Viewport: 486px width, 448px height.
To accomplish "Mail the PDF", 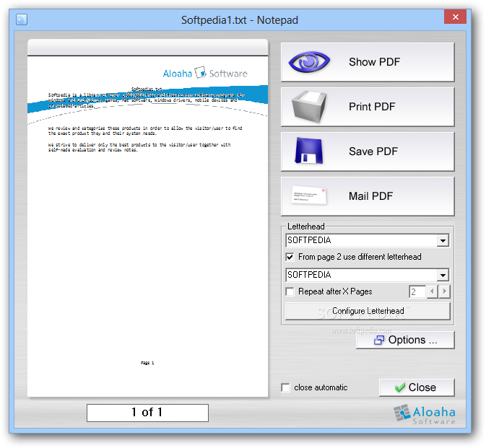I will pyautogui.click(x=368, y=196).
